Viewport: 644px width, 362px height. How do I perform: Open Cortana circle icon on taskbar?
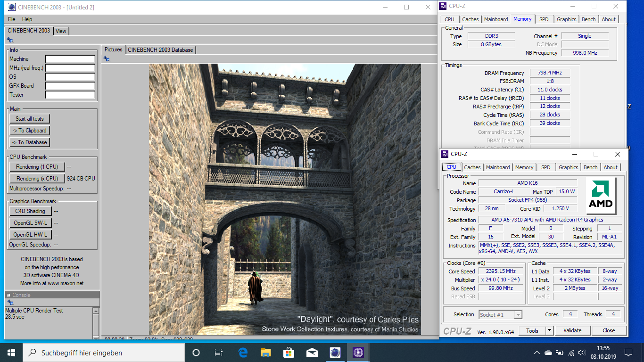[x=196, y=353]
